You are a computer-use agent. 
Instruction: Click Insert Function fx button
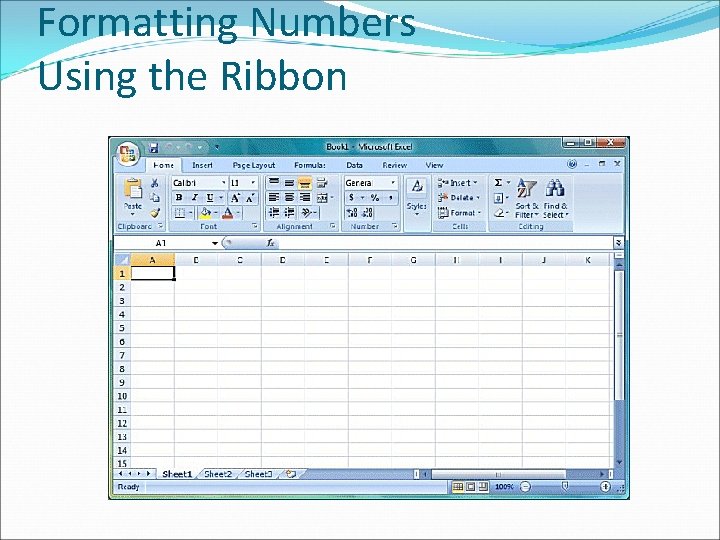(x=271, y=243)
